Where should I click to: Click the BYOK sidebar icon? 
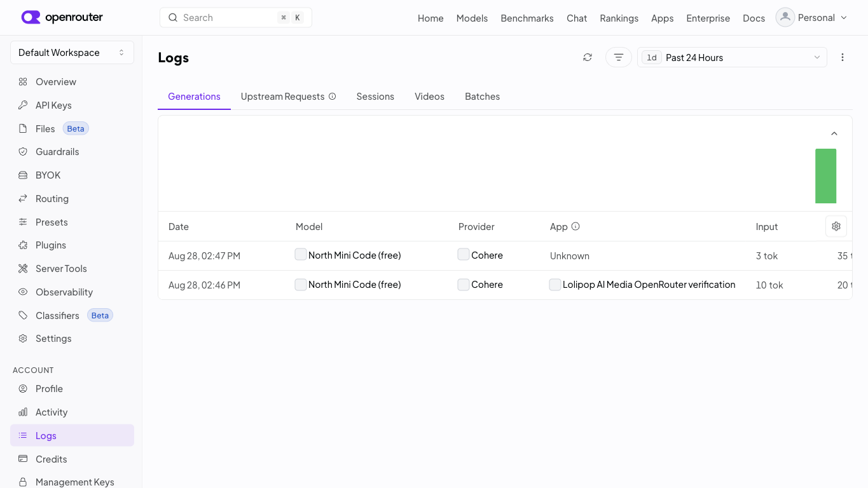click(x=23, y=175)
